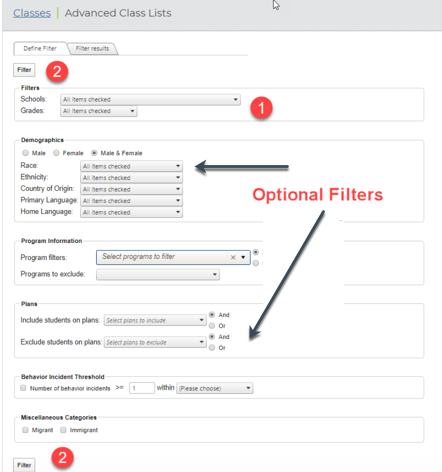Open the Classes breadcrumb link
Screen dimensions: 442x472
tap(32, 13)
